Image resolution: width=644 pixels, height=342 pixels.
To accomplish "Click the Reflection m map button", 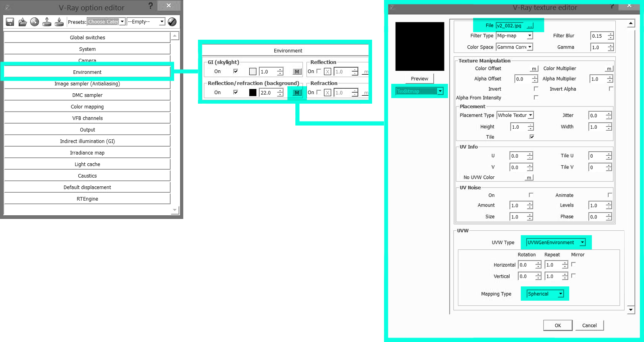I will click(366, 72).
